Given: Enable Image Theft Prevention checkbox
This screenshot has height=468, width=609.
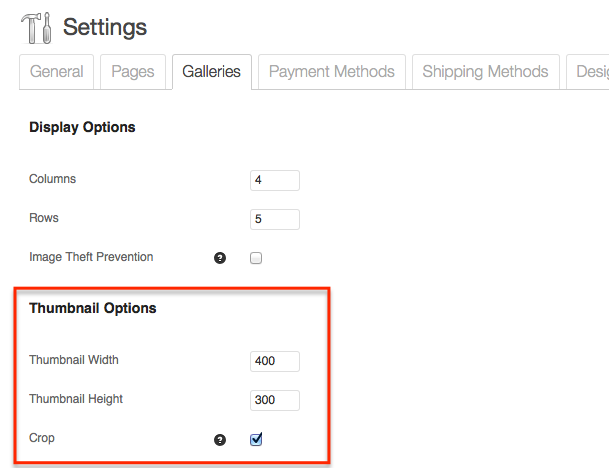Looking at the screenshot, I should pos(256,258).
